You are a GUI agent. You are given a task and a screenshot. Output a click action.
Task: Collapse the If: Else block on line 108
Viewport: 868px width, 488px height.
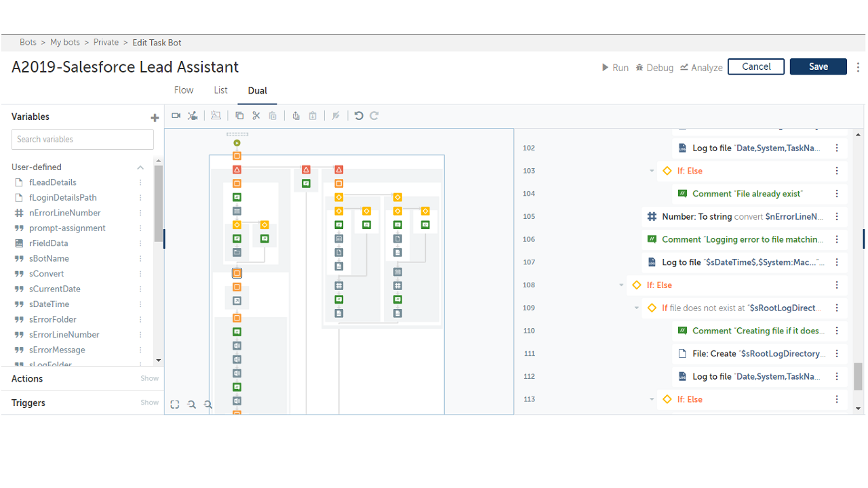coord(621,285)
